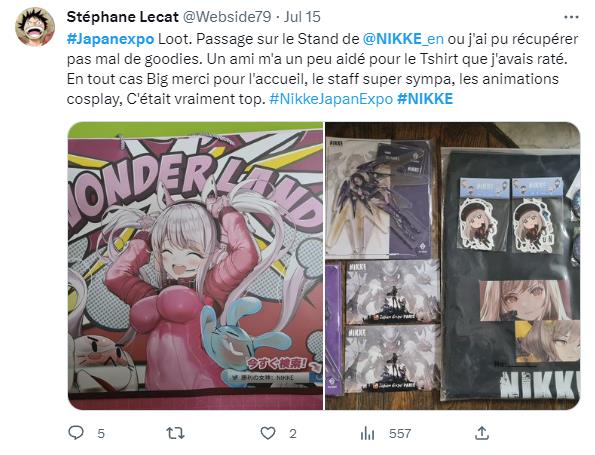Click the like count 2
Screen dimensions: 595x455
(x=293, y=433)
